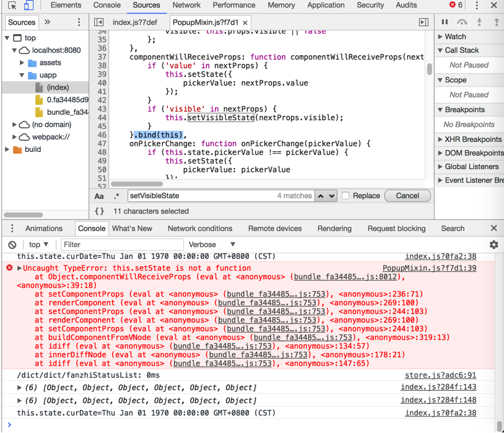The width and height of the screenshot is (504, 433).
Task: Toggle the file navigator sidebar icon
Action: pyautogui.click(x=98, y=22)
